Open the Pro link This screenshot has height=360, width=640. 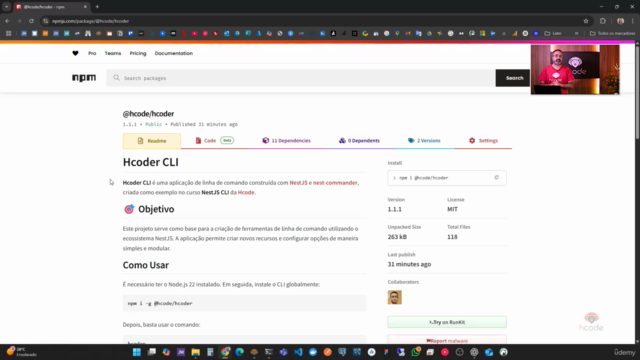pos(92,53)
